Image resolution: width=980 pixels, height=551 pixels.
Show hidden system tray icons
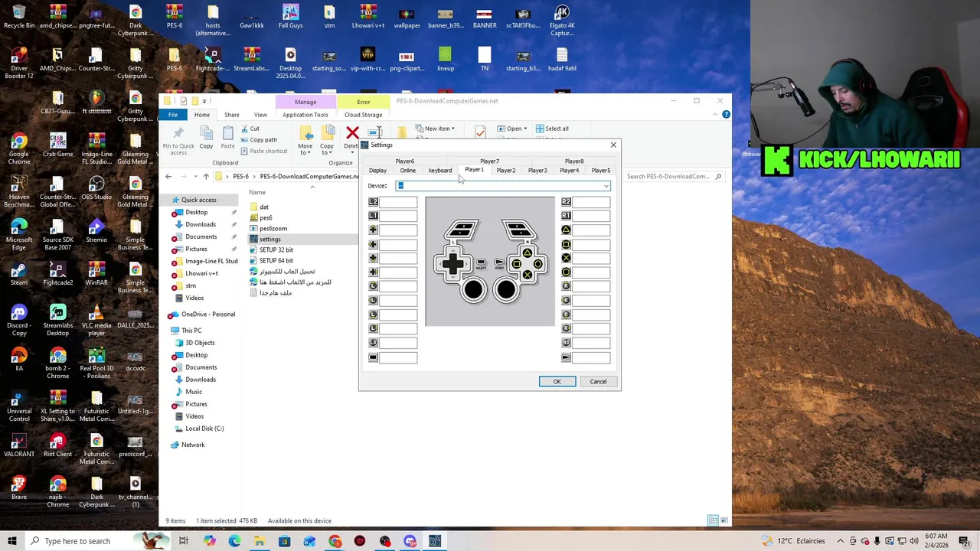point(841,541)
